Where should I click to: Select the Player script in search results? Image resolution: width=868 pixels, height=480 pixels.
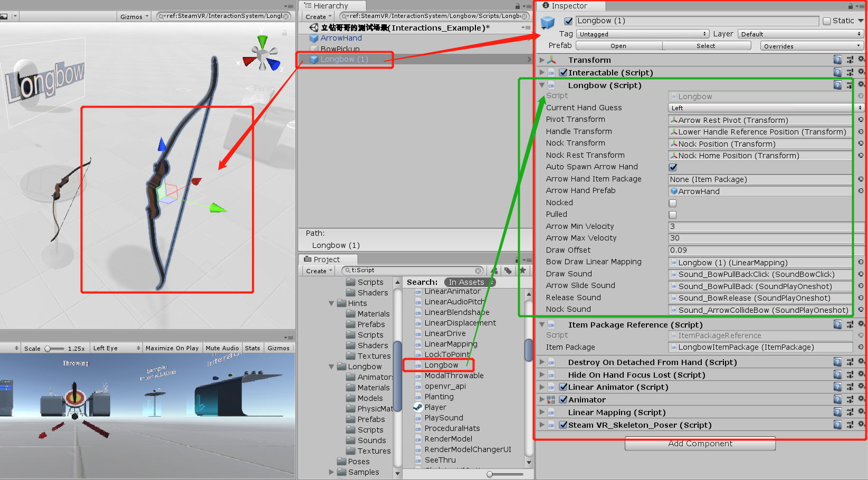436,407
